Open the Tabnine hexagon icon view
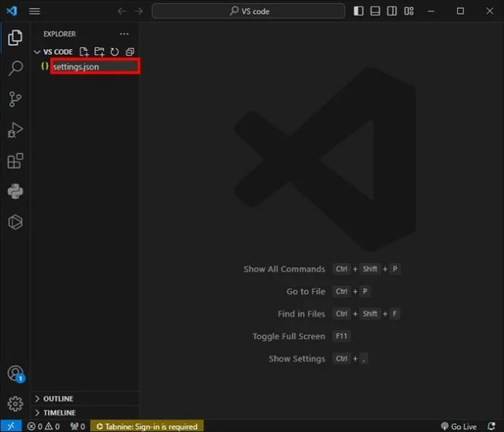 coord(15,222)
